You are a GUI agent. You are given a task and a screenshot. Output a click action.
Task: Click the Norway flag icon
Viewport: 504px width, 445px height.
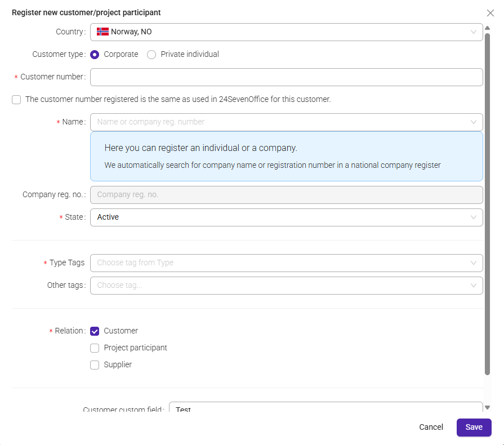pos(102,32)
